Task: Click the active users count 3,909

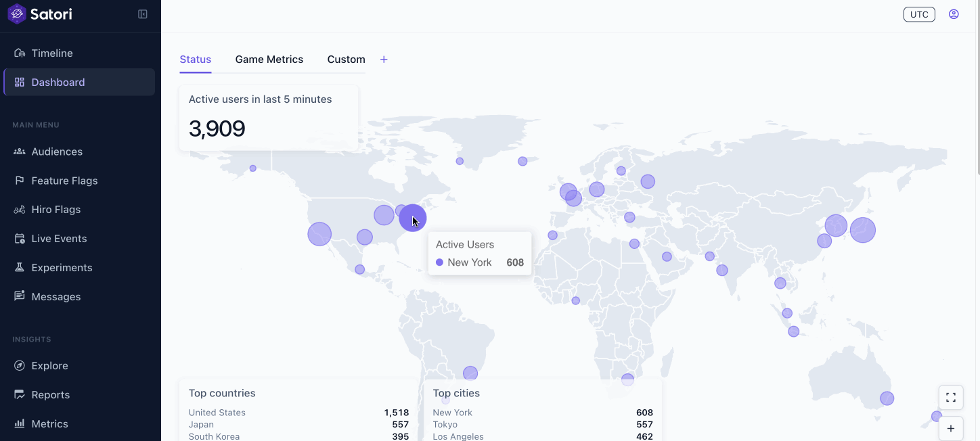Action: pos(217,129)
